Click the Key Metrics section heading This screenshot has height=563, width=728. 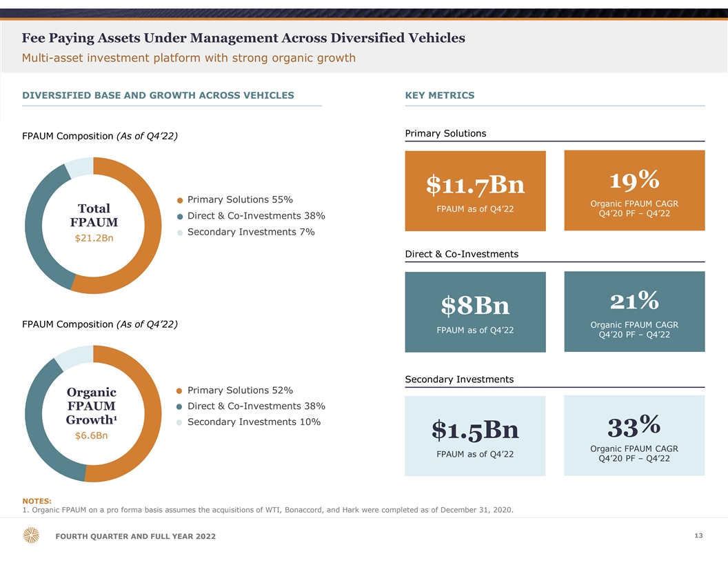440,95
